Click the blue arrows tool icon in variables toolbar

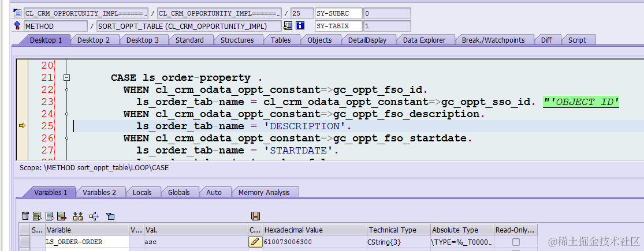coord(94,216)
